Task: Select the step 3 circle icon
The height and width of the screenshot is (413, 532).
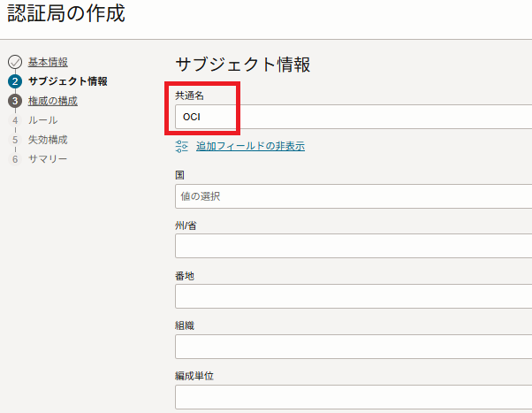Action: pyautogui.click(x=15, y=101)
